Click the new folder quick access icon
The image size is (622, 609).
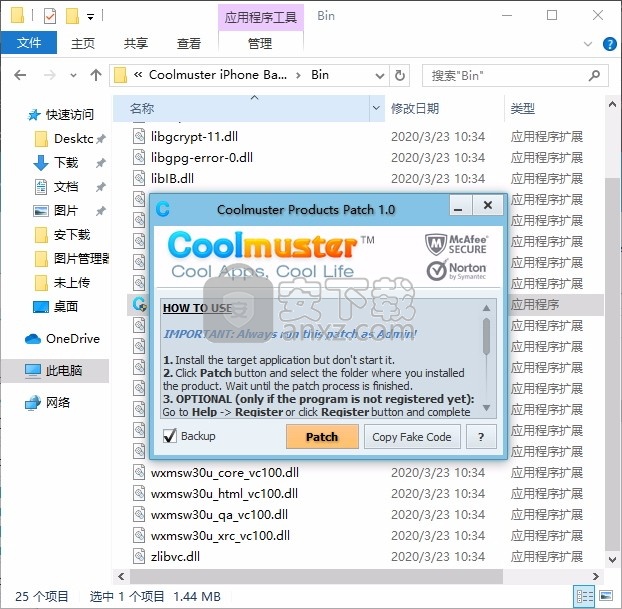(x=72, y=16)
